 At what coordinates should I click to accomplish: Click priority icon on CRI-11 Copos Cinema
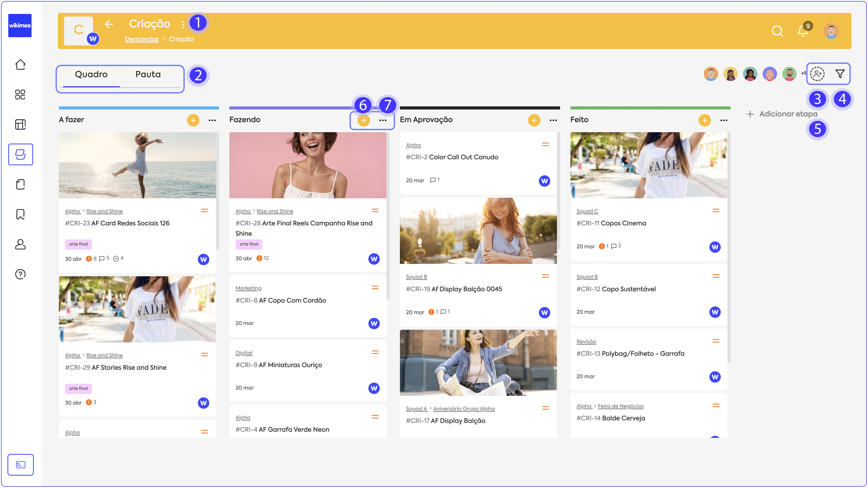point(716,211)
